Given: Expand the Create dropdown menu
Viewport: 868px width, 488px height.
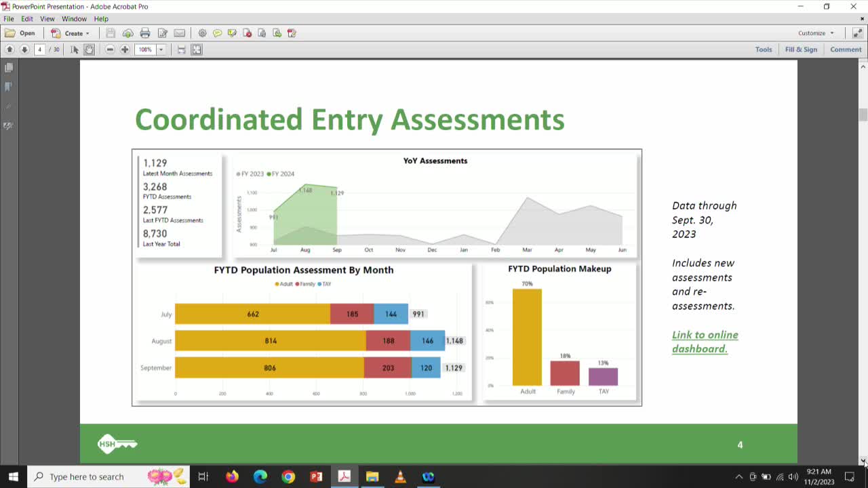Looking at the screenshot, I should [x=70, y=33].
